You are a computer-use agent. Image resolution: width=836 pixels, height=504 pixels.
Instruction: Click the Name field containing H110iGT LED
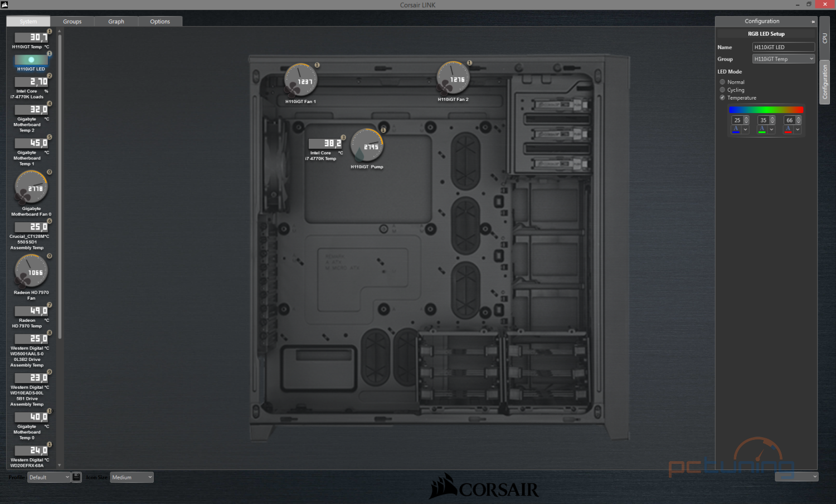784,47
